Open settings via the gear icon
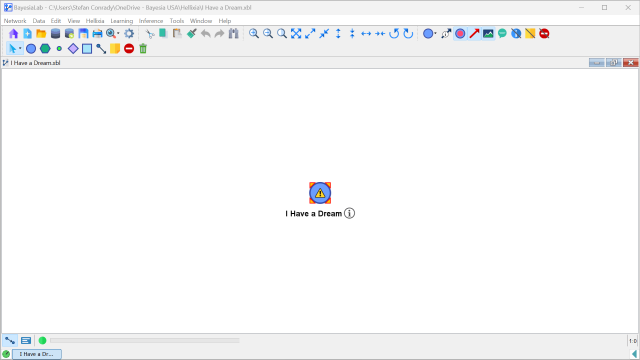Screen dimensions: 640x360 pyautogui.click(x=129, y=33)
